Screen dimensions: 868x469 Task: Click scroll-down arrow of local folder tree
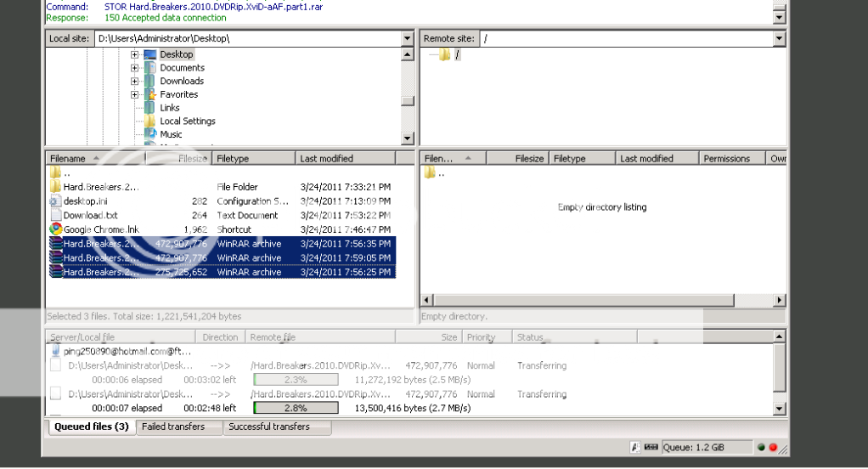[408, 138]
